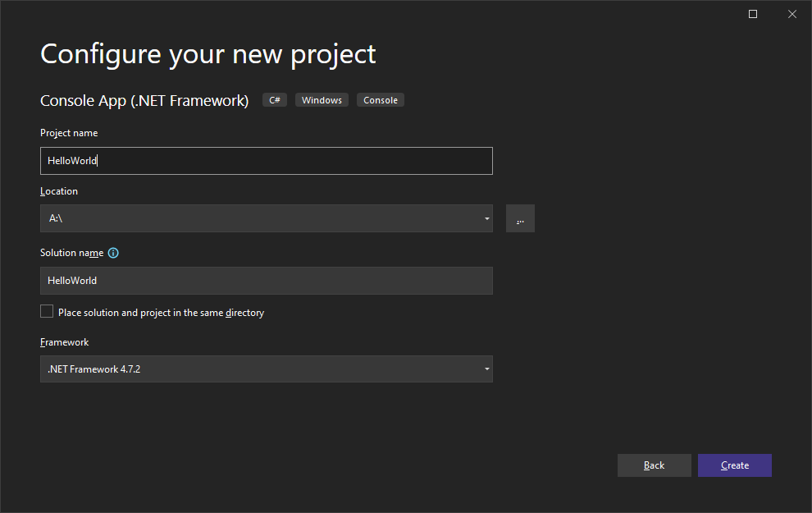Viewport: 812px width, 513px height.
Task: Focus the Project name text field
Action: pos(266,161)
